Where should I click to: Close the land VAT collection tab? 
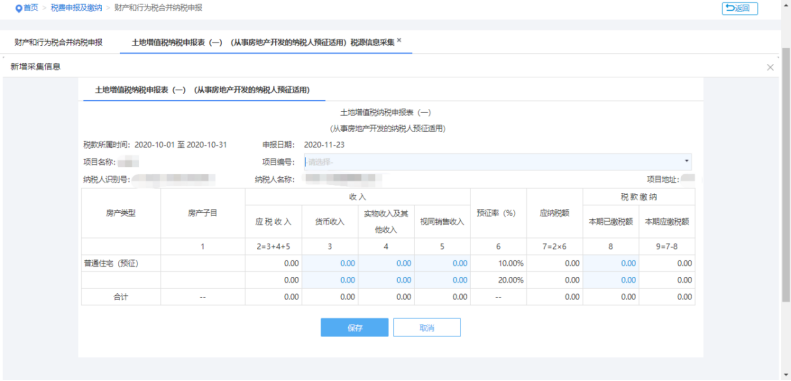[x=399, y=40]
